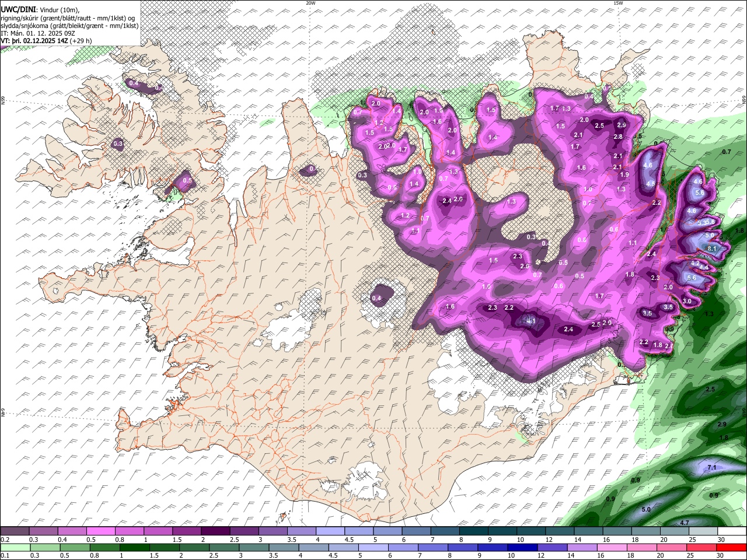Click the deep blue 10–12 rain legend swatch
The width and height of the screenshot is (747, 560).
521,547
